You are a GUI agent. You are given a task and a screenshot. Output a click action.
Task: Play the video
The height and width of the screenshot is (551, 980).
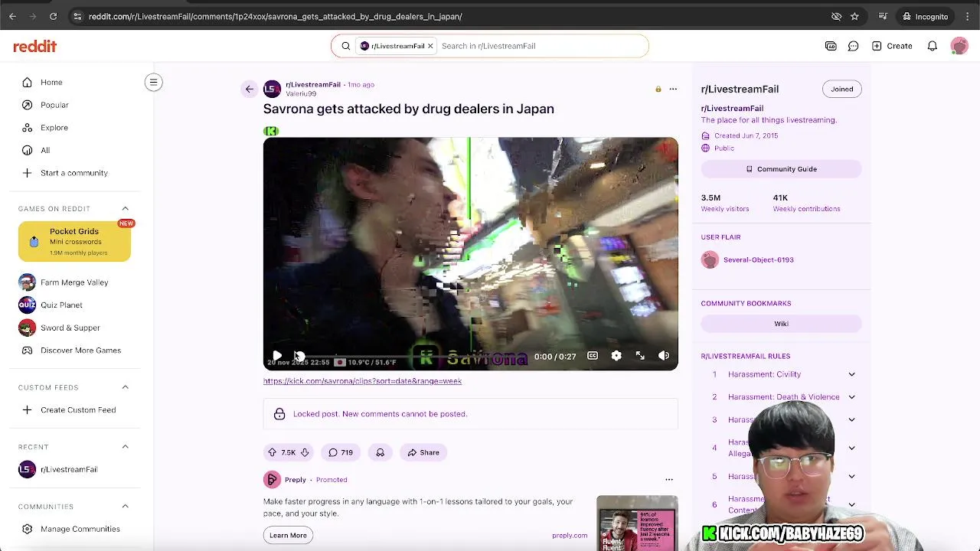tap(277, 356)
